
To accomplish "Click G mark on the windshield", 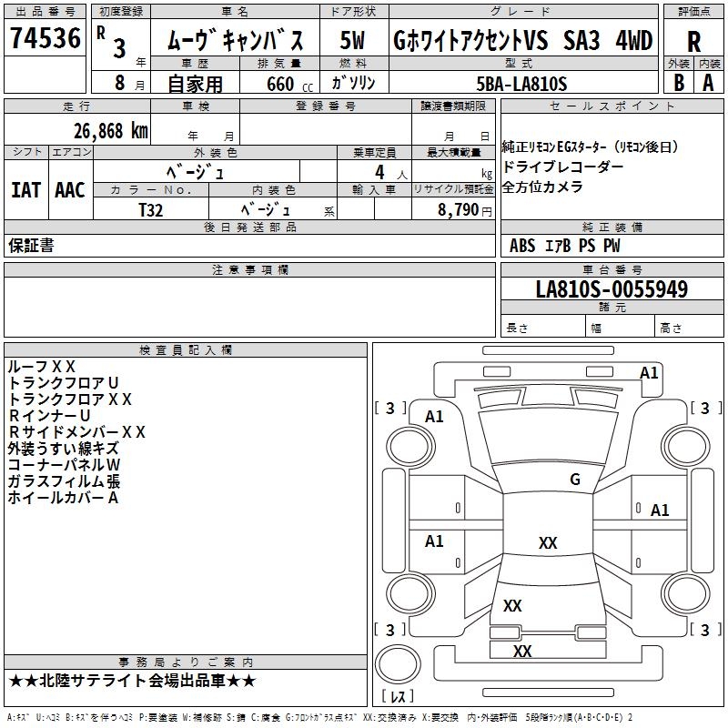I will (x=575, y=480).
